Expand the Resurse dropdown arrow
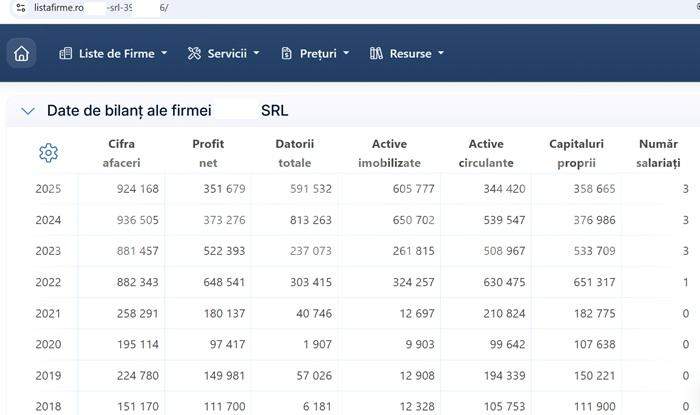700x415 pixels. [x=441, y=53]
